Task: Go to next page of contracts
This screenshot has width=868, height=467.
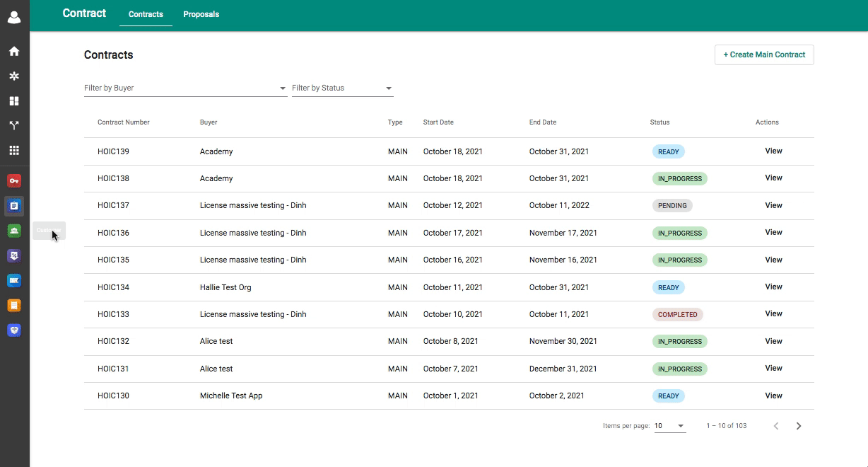Action: [799, 426]
